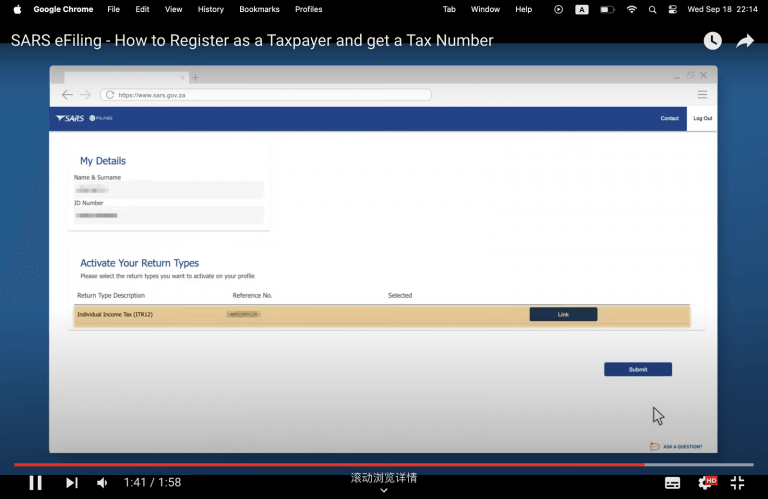Open video quality settings gear
Viewport: 768px width, 499px height.
coord(705,483)
